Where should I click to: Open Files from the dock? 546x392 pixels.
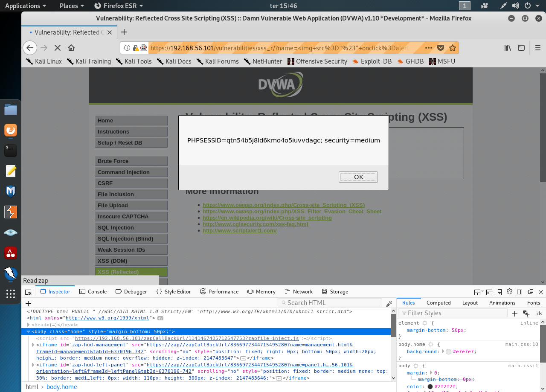click(11, 110)
